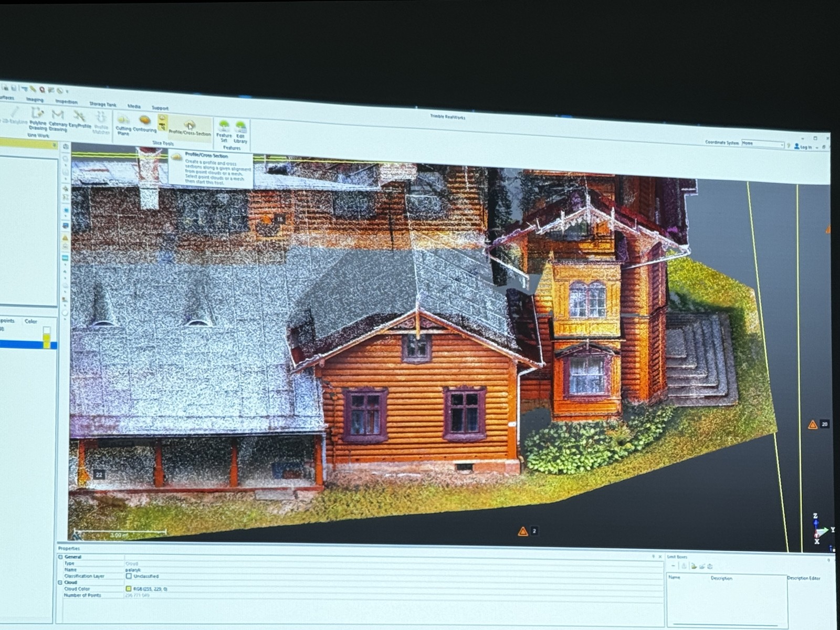Switch to the Storage Tank tab
Screen dimensions: 840x630
pyautogui.click(x=102, y=104)
